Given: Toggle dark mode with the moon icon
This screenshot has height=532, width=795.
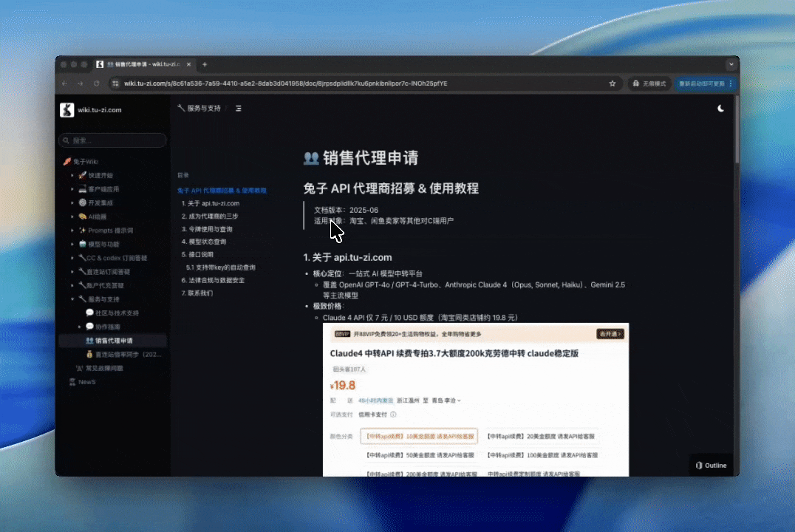Looking at the screenshot, I should tap(720, 109).
